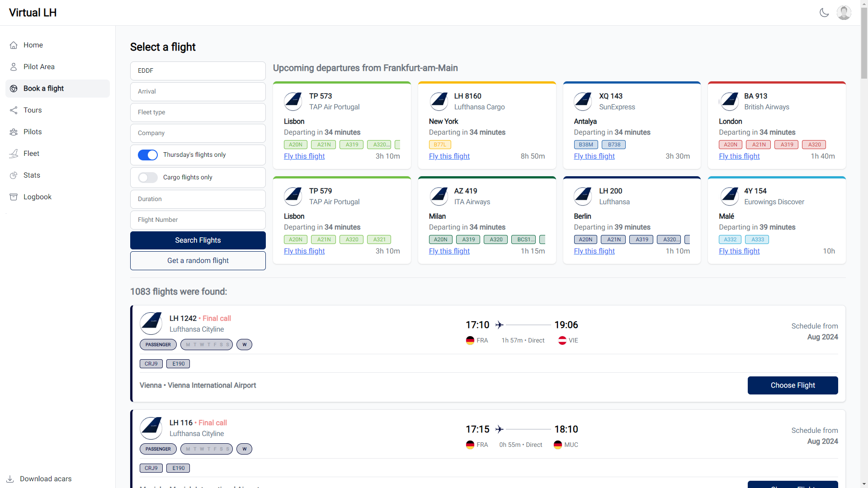The width and height of the screenshot is (868, 488).
Task: Toggle dark mode moon icon
Action: [824, 13]
